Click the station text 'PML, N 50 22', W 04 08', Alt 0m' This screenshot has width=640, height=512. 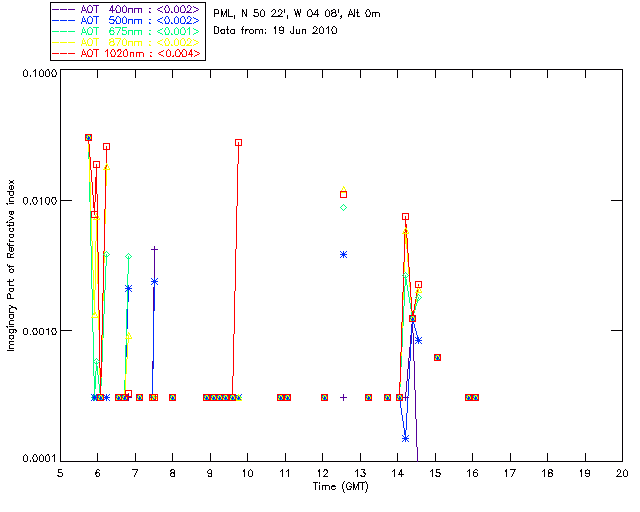(297, 13)
